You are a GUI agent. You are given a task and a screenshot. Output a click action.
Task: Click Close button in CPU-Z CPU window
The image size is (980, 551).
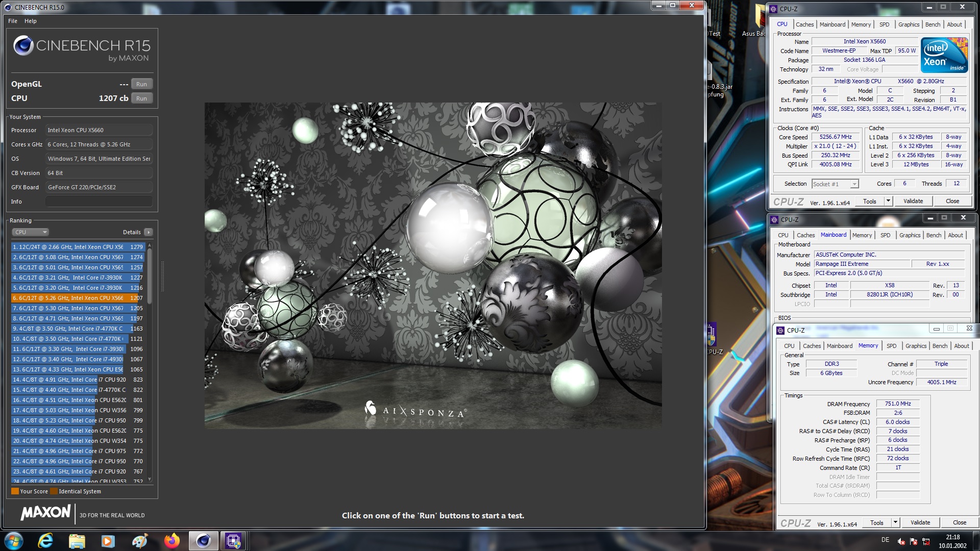[x=952, y=201]
